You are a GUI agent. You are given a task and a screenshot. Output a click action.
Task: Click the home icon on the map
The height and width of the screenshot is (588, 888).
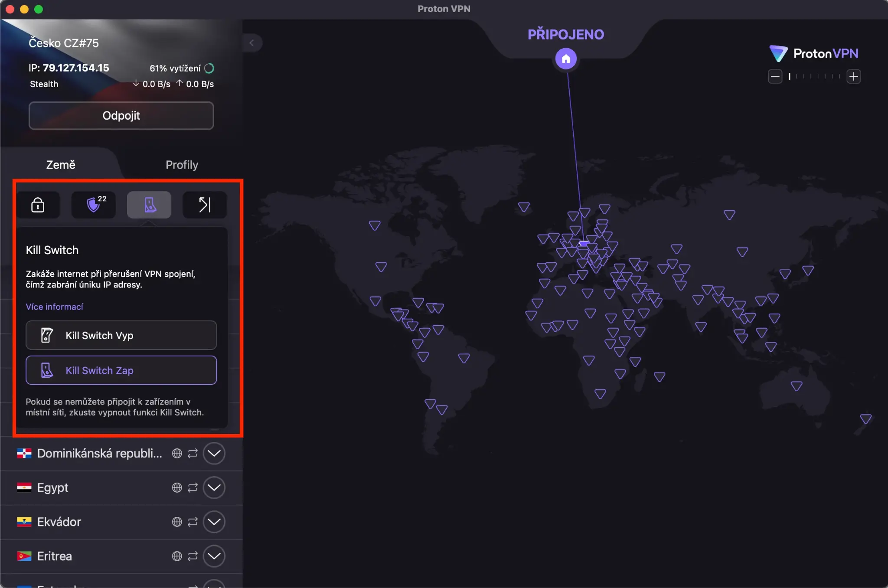tap(566, 59)
